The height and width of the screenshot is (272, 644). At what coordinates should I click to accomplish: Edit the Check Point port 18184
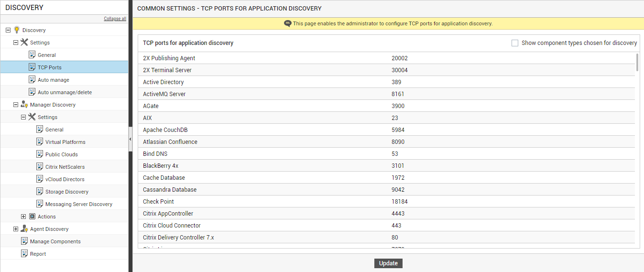tap(400, 202)
